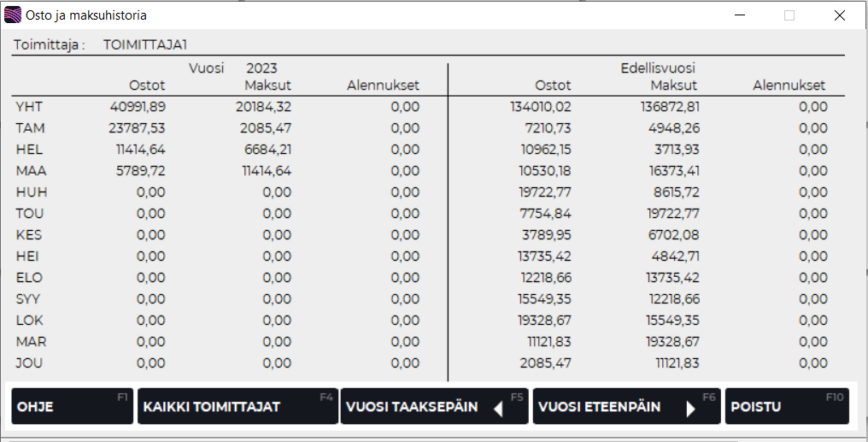Select the MAA row label
Viewport: 868px width, 442px height.
coord(30,171)
